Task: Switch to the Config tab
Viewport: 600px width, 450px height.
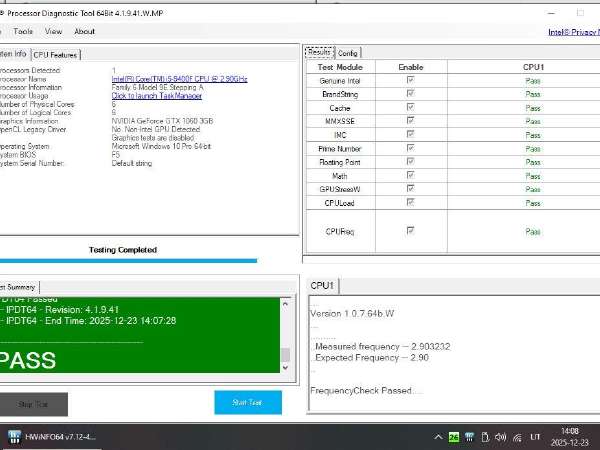Action: coord(348,52)
